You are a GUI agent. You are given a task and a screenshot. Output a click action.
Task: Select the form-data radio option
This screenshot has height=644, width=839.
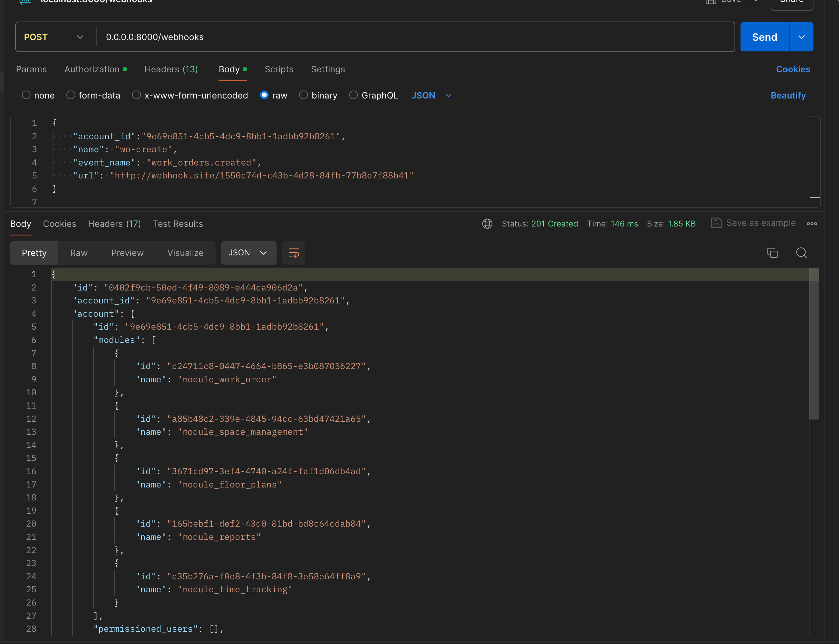point(71,95)
